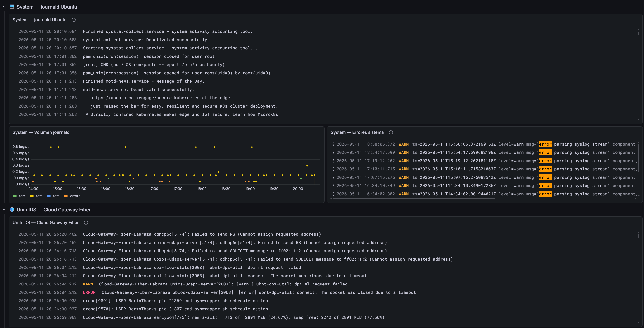Screen dimensions: 644x328
Task: Open the System — Volumen journald panel title menu
Action: pyautogui.click(x=41, y=133)
